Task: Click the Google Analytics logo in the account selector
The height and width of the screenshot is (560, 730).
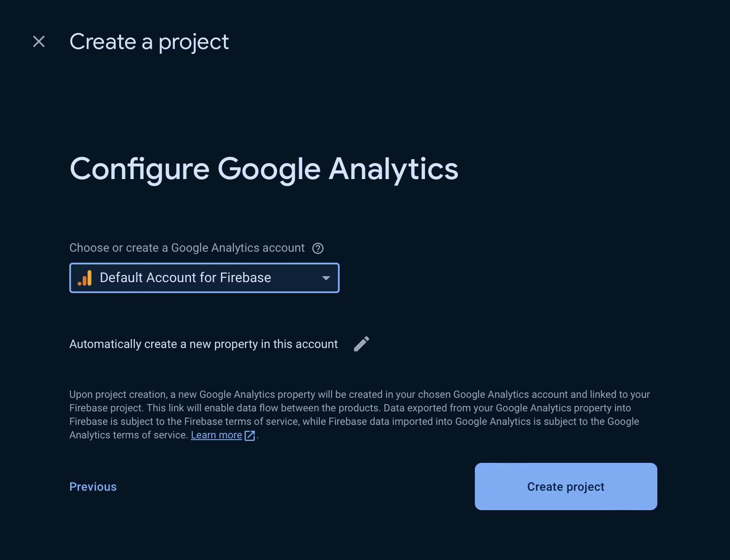Action: [85, 278]
